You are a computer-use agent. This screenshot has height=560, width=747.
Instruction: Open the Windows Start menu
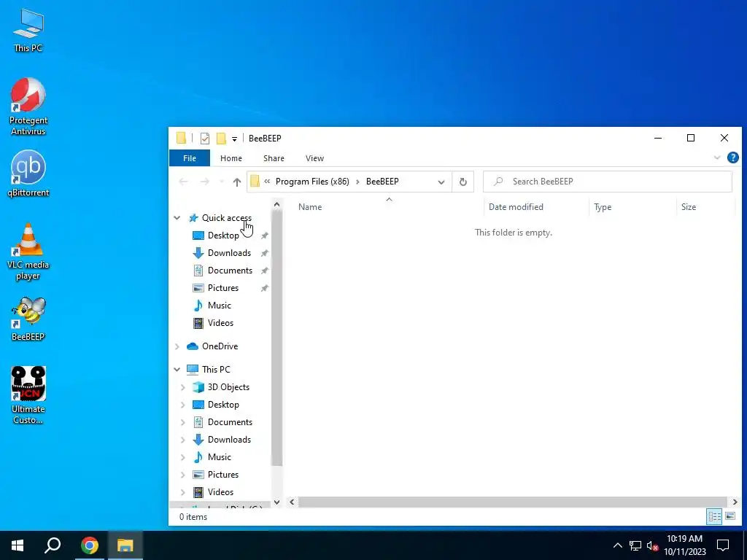tap(18, 545)
